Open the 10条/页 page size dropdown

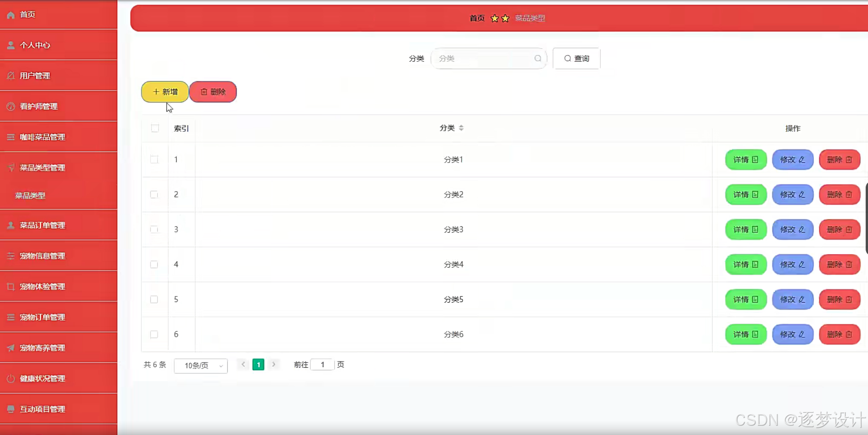pyautogui.click(x=201, y=366)
